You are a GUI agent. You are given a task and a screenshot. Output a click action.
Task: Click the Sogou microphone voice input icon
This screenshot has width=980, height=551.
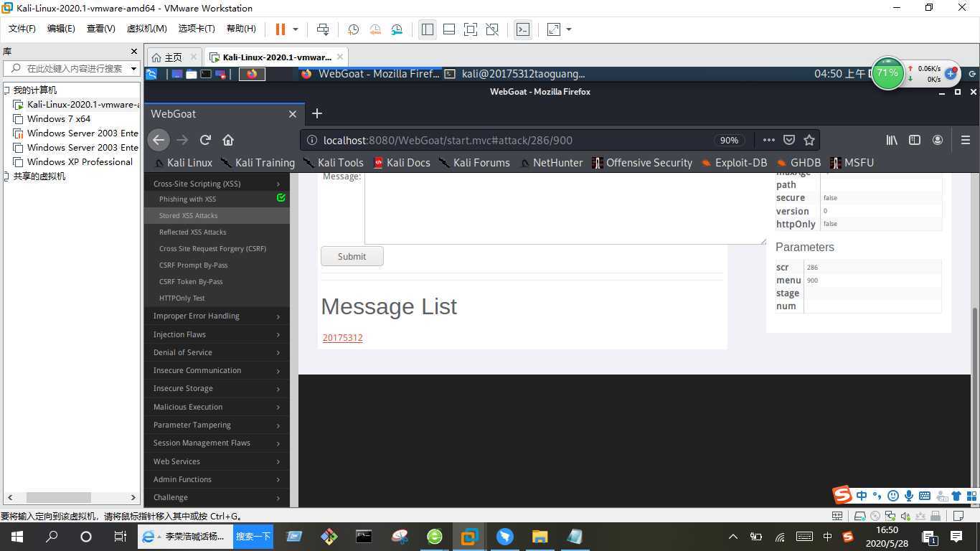pyautogui.click(x=909, y=496)
